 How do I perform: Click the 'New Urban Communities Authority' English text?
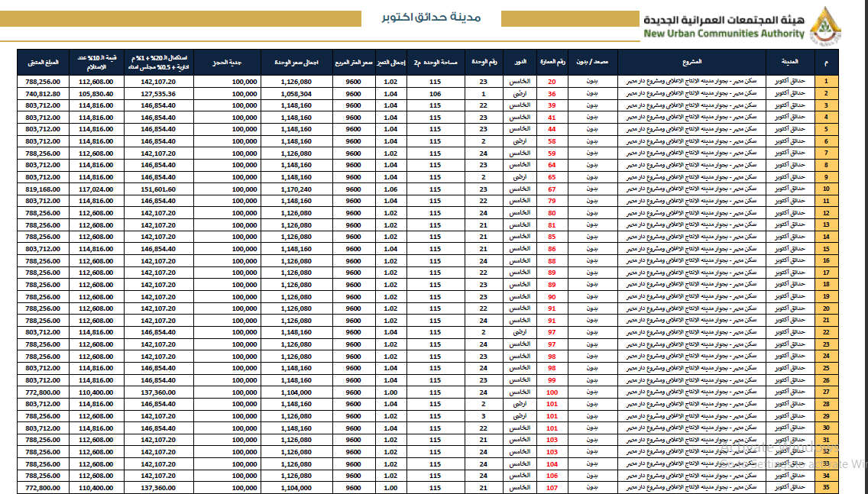724,34
